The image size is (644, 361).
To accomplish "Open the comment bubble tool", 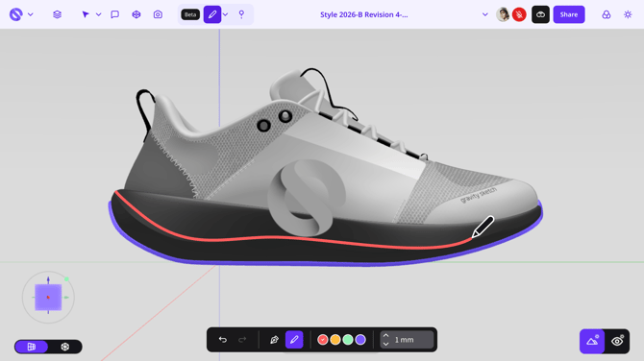I will (x=115, y=14).
